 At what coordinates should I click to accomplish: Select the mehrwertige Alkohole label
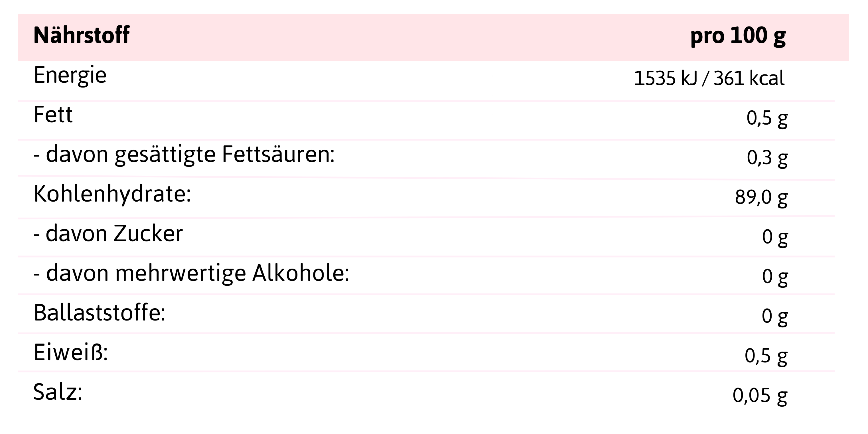pyautogui.click(x=191, y=273)
